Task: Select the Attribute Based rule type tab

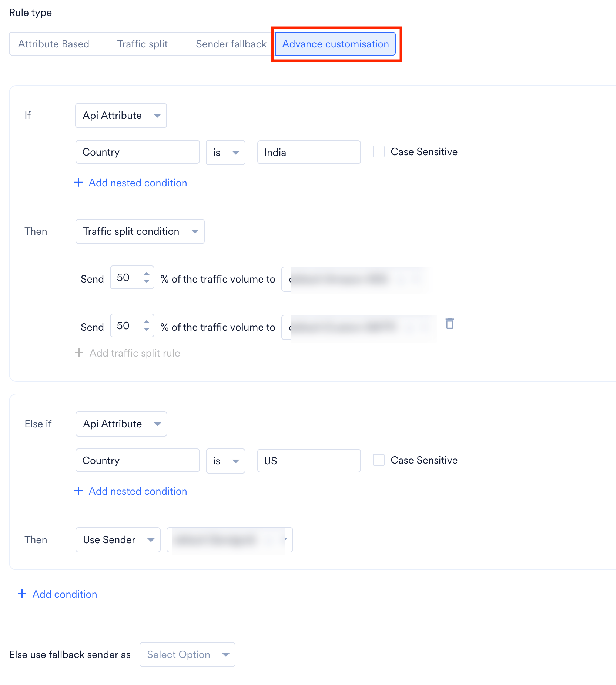Action: click(54, 44)
